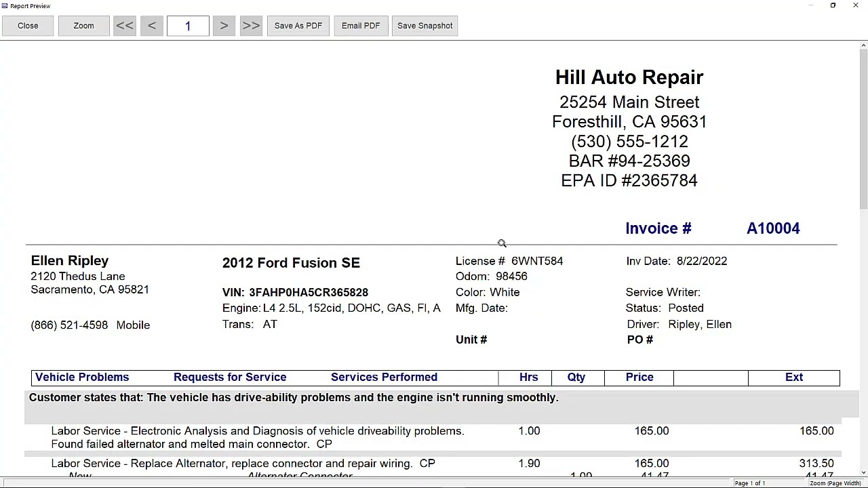Viewport: 868px width, 488px height.
Task: Click Engine L4 2.5L description
Action: (x=332, y=308)
